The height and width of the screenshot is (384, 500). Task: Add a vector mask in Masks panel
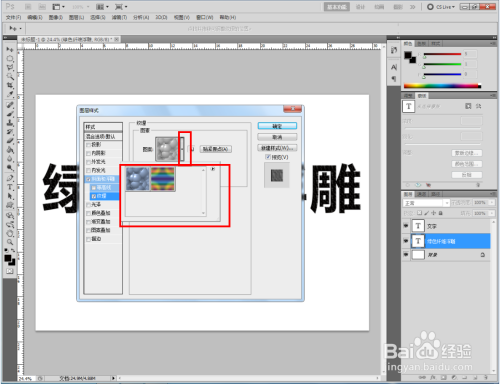tap(478, 106)
